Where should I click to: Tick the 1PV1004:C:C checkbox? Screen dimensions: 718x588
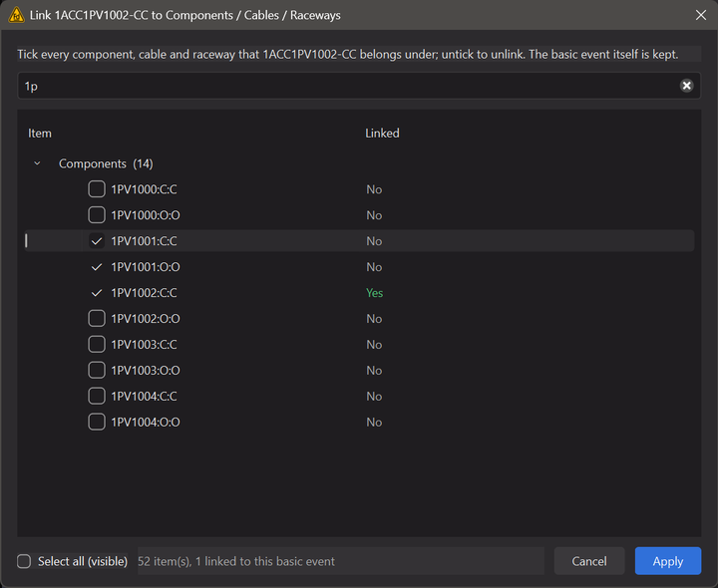97,396
